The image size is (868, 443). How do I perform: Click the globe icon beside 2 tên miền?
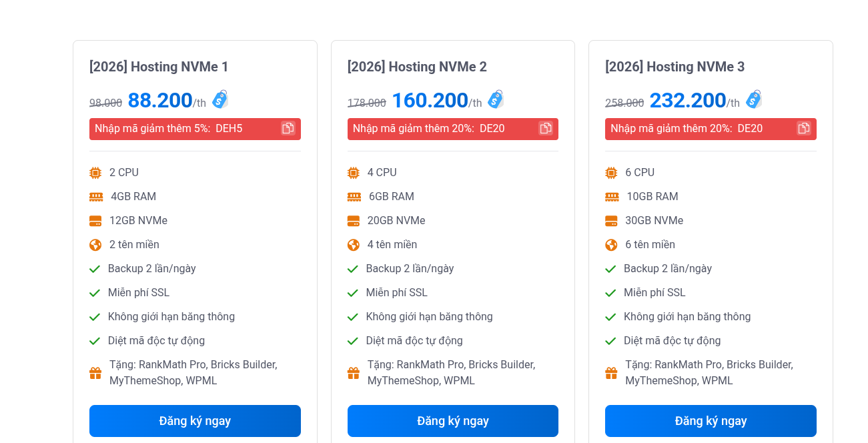pos(95,244)
